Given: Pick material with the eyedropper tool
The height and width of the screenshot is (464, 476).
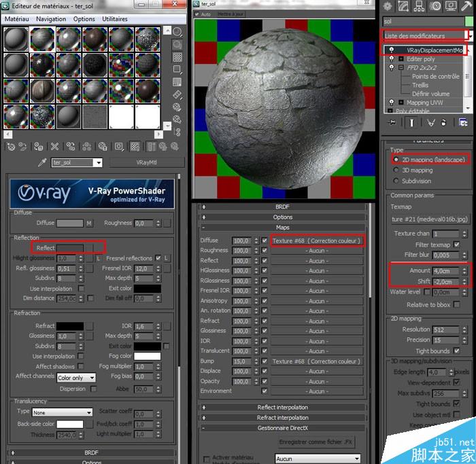Looking at the screenshot, I should pos(42,163).
